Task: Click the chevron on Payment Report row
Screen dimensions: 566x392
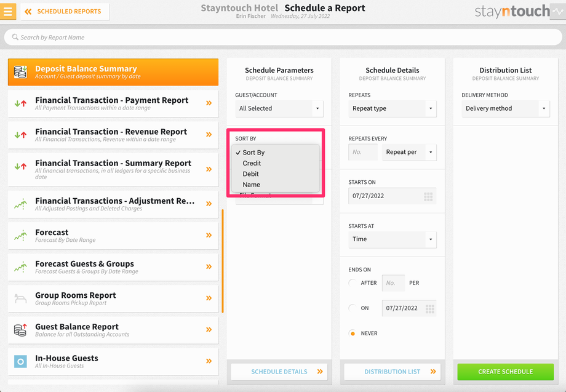Action: coord(209,103)
